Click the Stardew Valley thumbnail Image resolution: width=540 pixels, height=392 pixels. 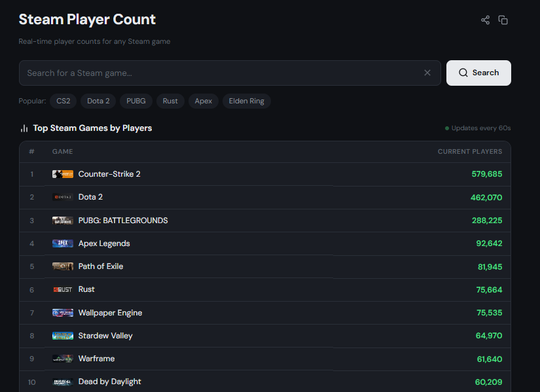(x=63, y=336)
